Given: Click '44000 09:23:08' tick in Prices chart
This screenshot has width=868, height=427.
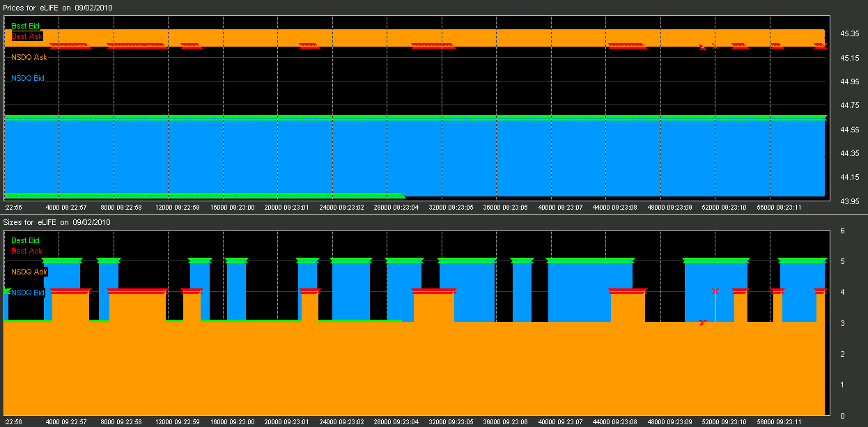Looking at the screenshot, I should 615,208.
